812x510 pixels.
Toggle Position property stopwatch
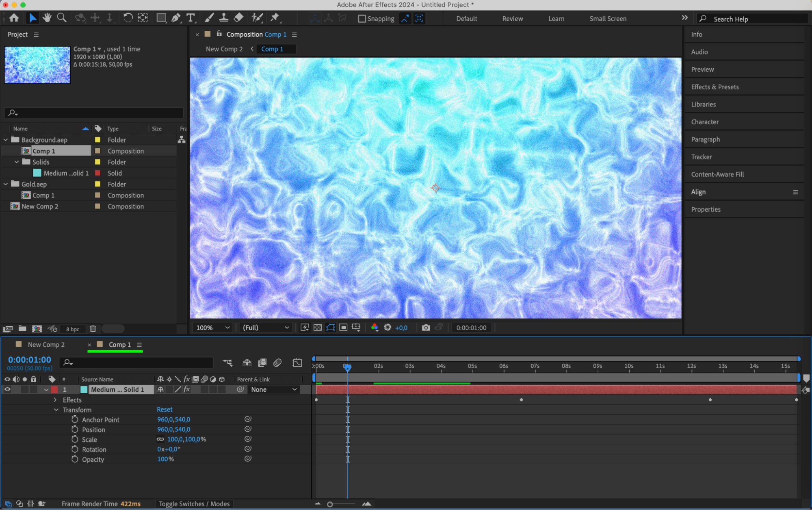pos(75,429)
